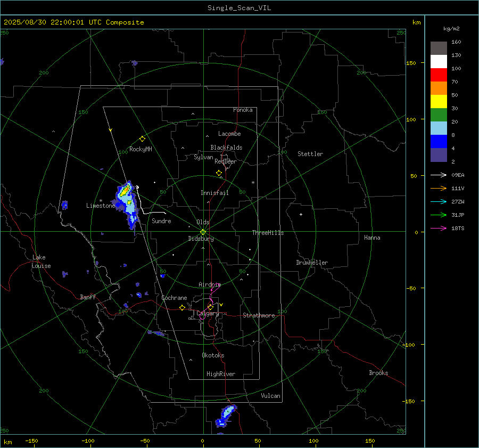The height and width of the screenshot is (448, 479).
Task: Click the yellow radar-center diamond by Didsbury
Action: coord(203,232)
